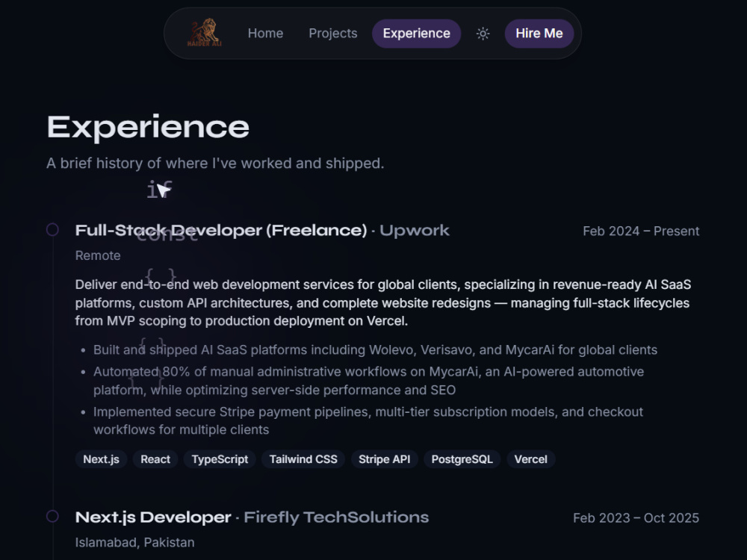Click the 'Feb 2023 – Oct 2025' date

pos(636,518)
